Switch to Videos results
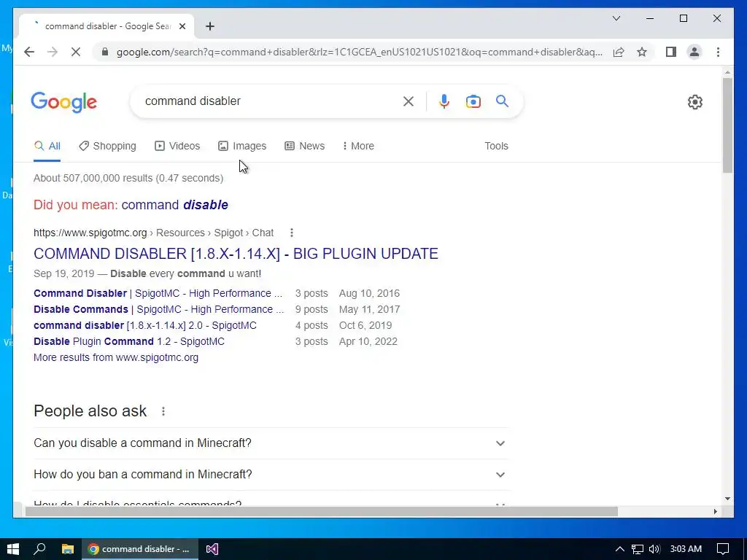747x560 pixels. 177,146
